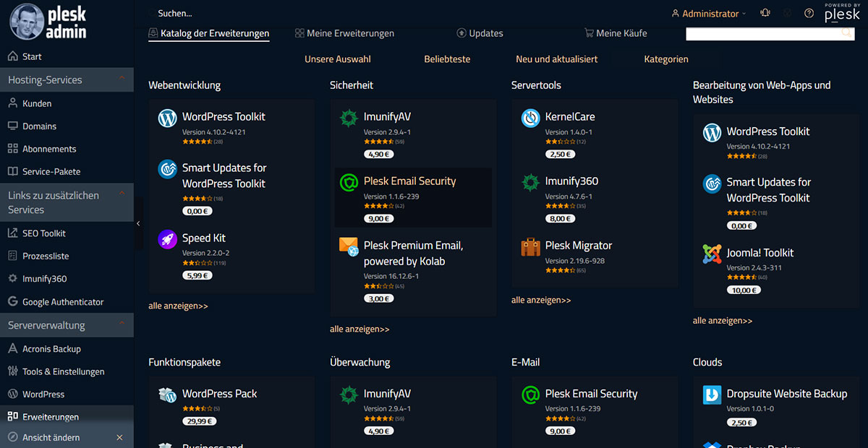Select the Beliebteste filter

pyautogui.click(x=447, y=59)
